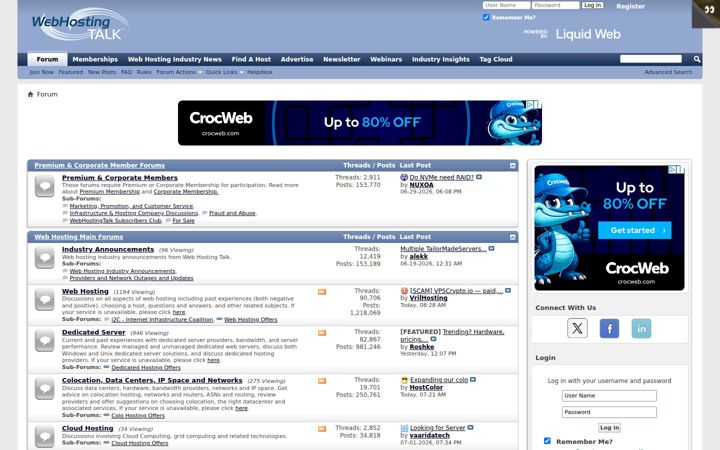Open the Memberships menu item
This screenshot has height=450, width=720.
(95, 59)
